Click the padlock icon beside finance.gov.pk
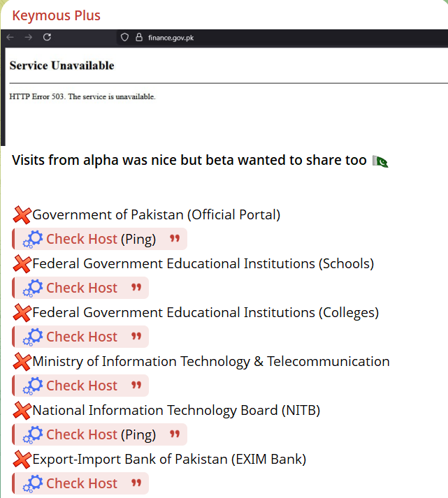448x498 pixels. tap(138, 38)
